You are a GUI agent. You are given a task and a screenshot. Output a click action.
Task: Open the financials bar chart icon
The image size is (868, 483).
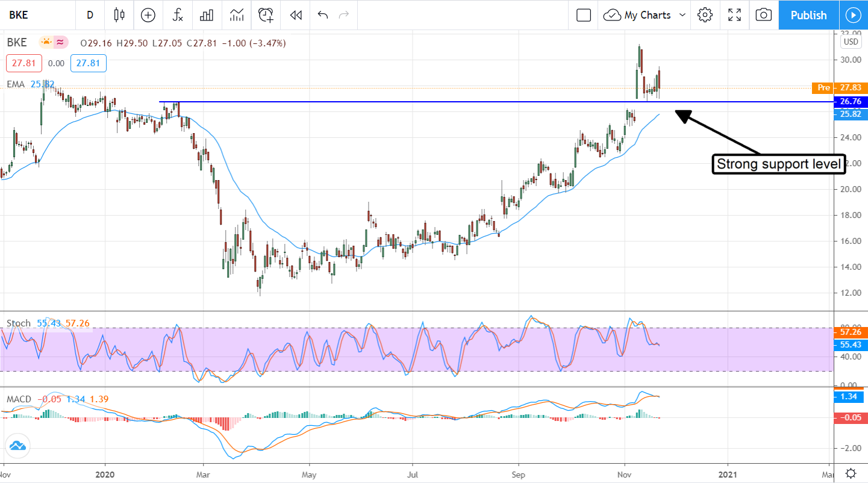coord(207,15)
